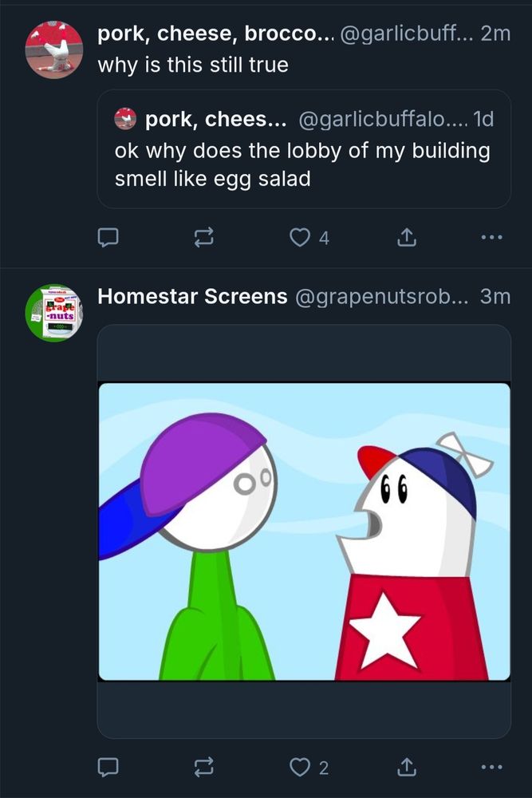Click the Grape-Nuts avatar of Homestar Screens
The width and height of the screenshot is (532, 798).
pyautogui.click(x=54, y=312)
